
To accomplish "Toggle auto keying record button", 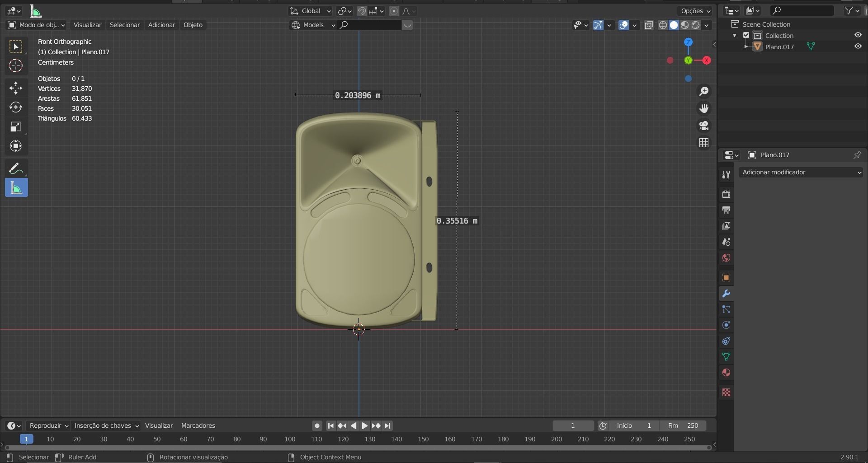I will 317,426.
